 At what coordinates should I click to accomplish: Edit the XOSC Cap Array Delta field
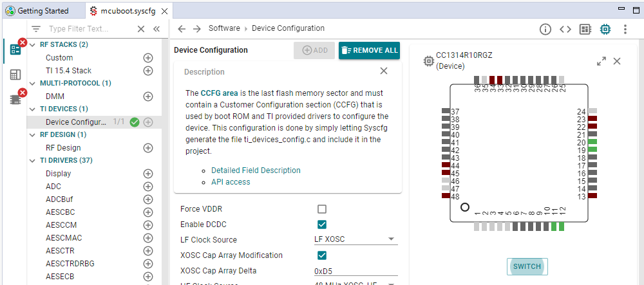355,271
